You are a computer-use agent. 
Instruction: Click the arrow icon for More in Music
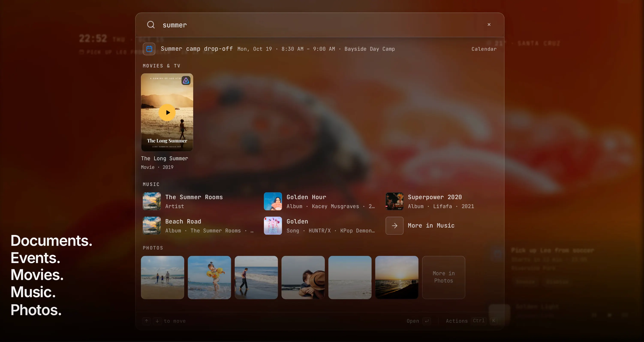point(394,226)
